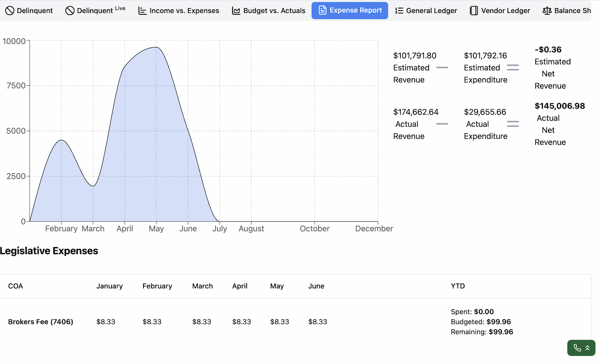Click the Delinquent Live prohibition icon

[x=70, y=11]
